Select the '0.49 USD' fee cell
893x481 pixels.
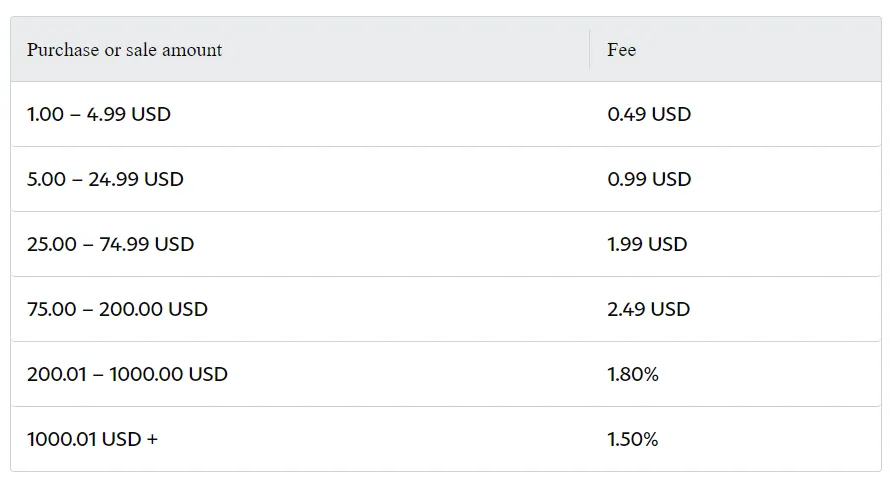[x=735, y=114]
